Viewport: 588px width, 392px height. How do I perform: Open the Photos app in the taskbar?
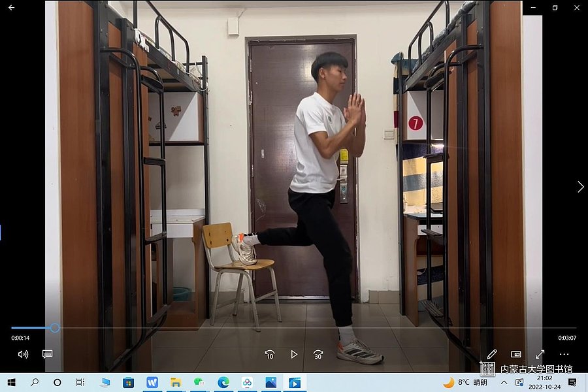coord(270,382)
